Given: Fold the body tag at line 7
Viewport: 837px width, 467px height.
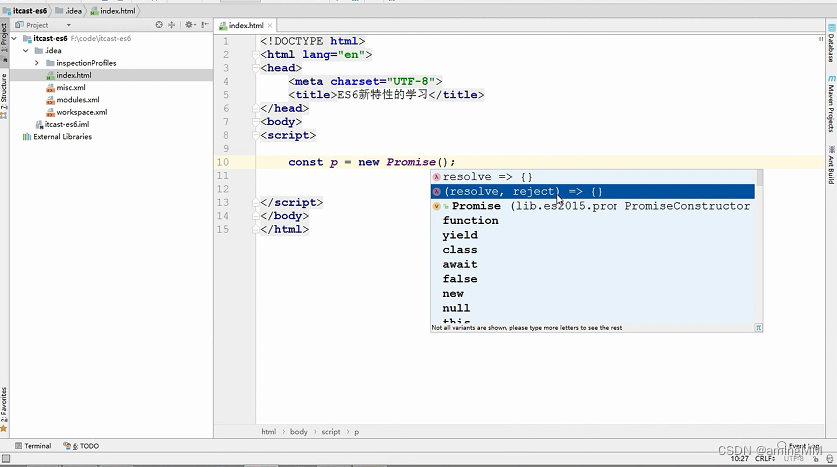Looking at the screenshot, I should pyautogui.click(x=256, y=122).
